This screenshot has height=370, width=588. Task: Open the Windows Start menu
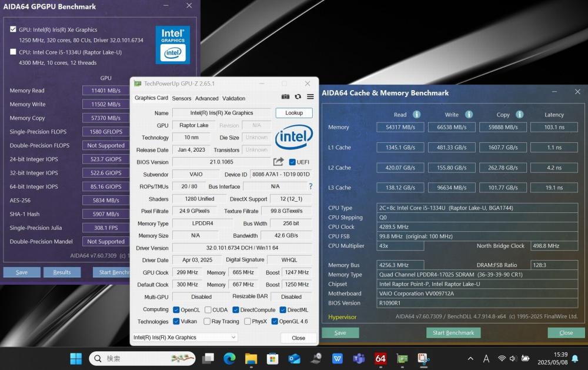pos(76,359)
